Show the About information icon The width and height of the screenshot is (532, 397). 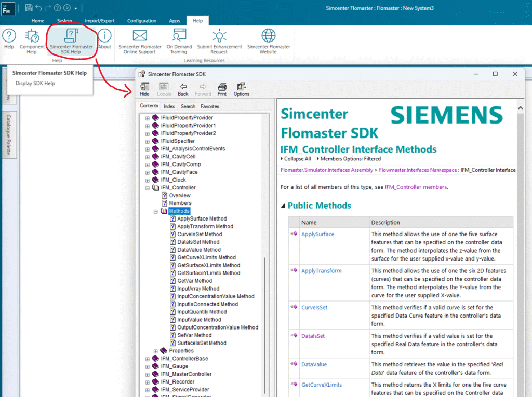(x=104, y=36)
